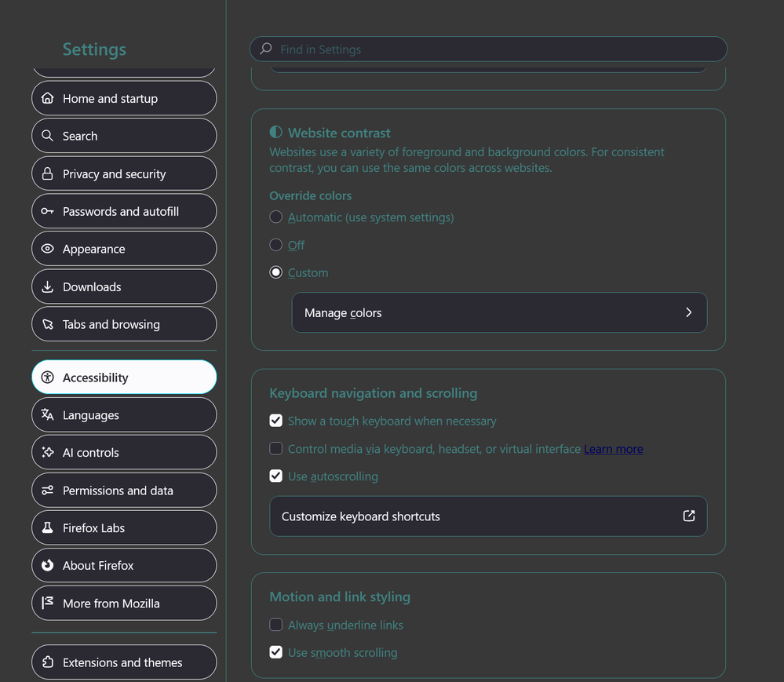Image resolution: width=784 pixels, height=682 pixels.
Task: Click the Downloads arrow icon
Action: (x=48, y=286)
